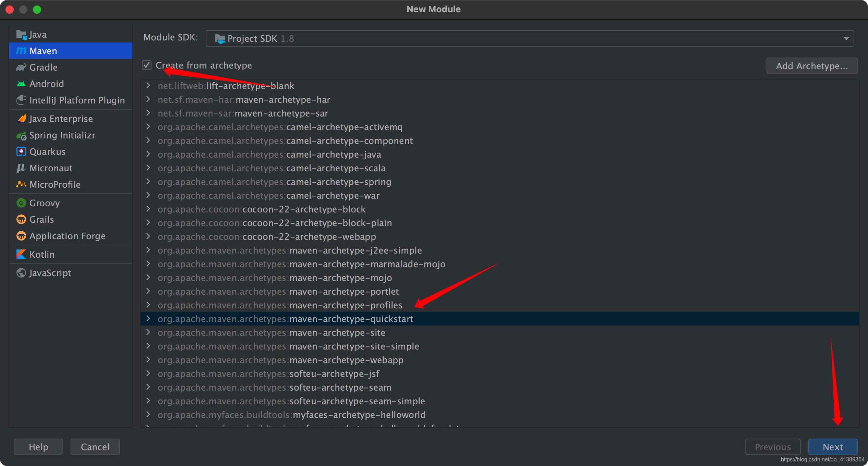Toggle the Create from archetype checkbox

[147, 65]
